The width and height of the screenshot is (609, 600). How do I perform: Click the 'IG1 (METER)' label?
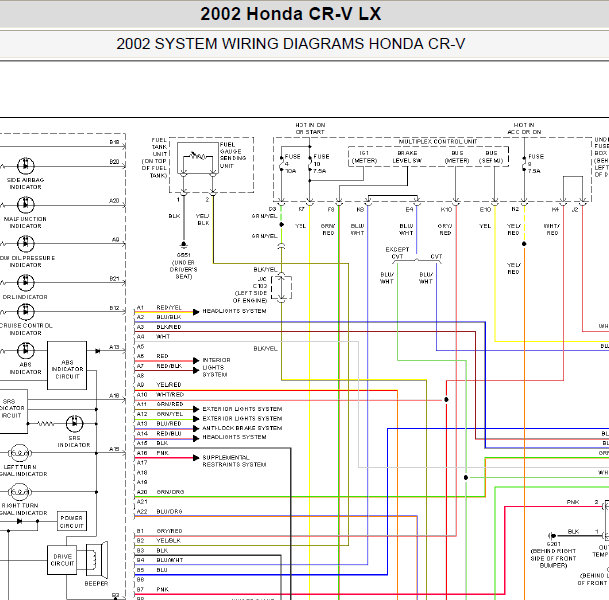tap(364, 157)
